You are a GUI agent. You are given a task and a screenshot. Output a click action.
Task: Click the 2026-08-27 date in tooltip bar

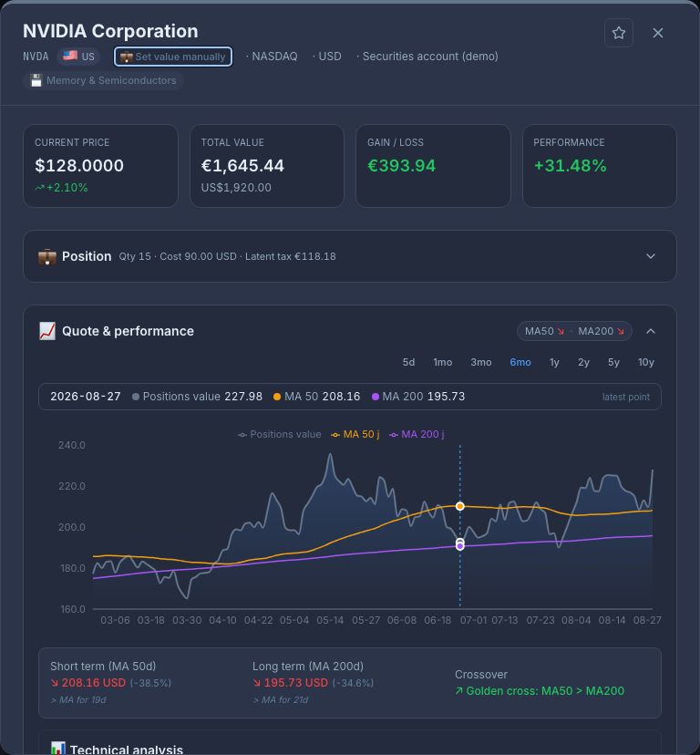tap(86, 397)
